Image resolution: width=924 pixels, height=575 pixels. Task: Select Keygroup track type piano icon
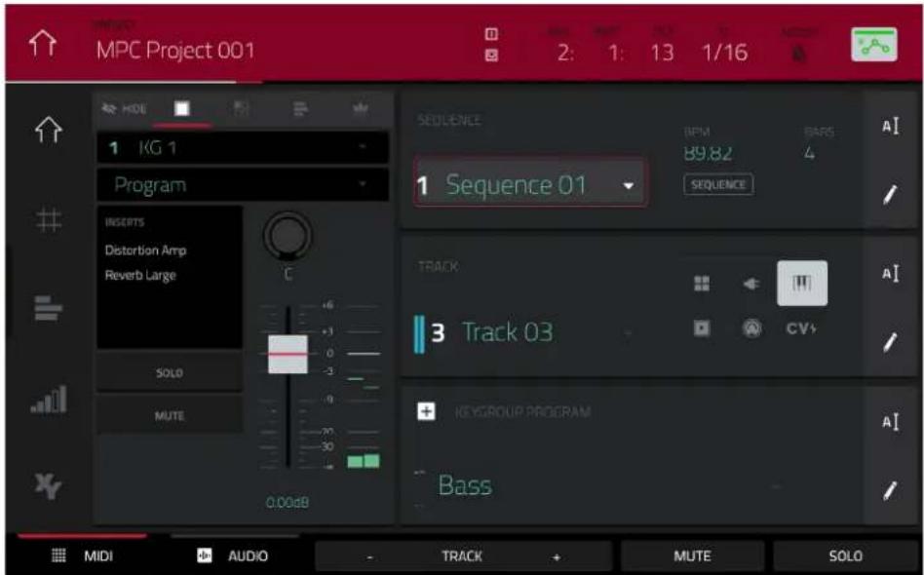[x=802, y=284]
